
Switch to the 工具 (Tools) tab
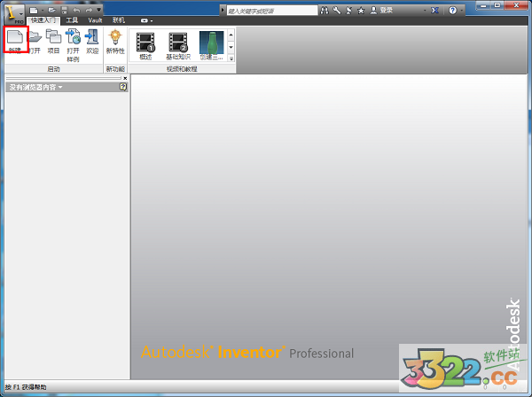tap(72, 19)
